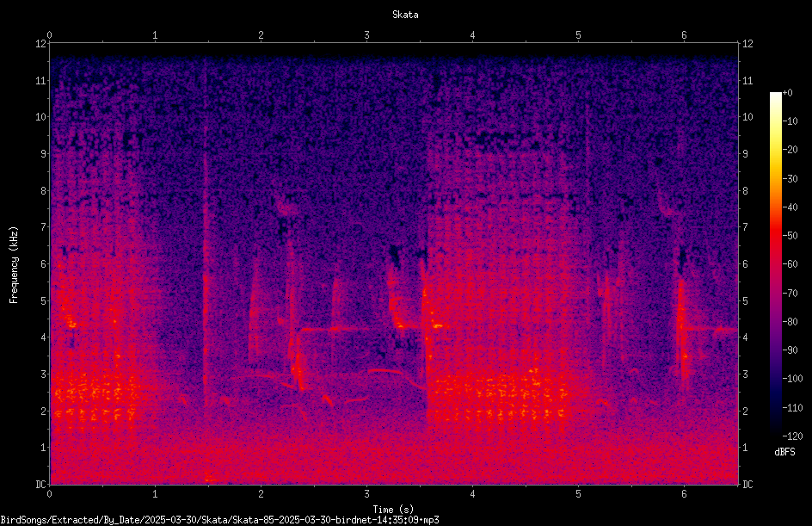Click the "-20" value on the color scale

tap(790, 150)
